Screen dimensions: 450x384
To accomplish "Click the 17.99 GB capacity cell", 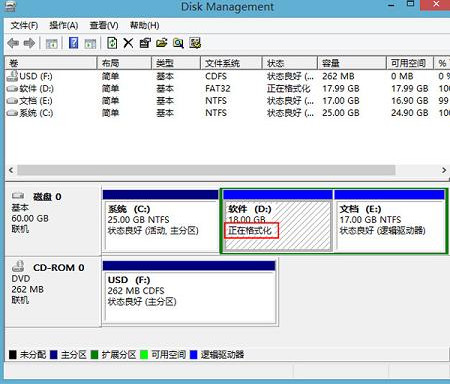I will click(x=341, y=89).
